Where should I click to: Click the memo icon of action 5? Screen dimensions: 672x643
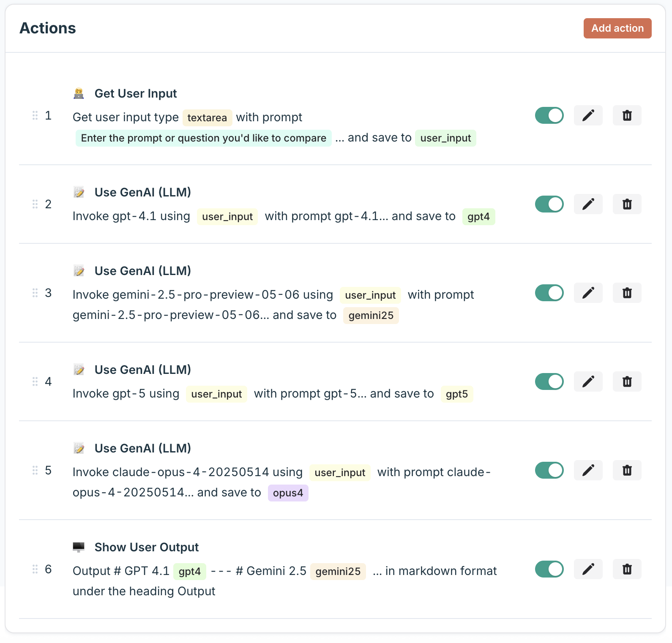79,448
